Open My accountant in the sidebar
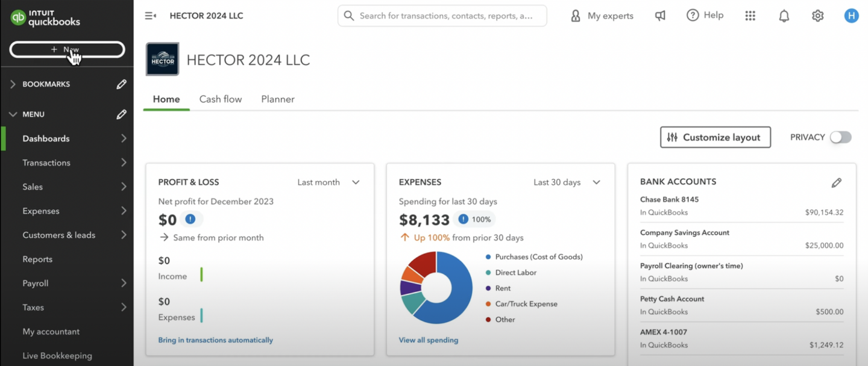868x366 pixels. [x=51, y=331]
